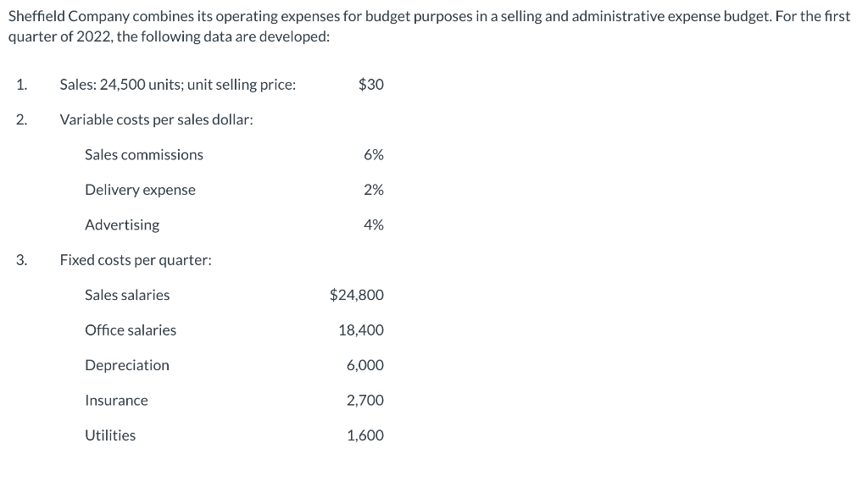Click the 'Sales: 24,500 units' line
This screenshot has width=868, height=482.
tap(178, 85)
